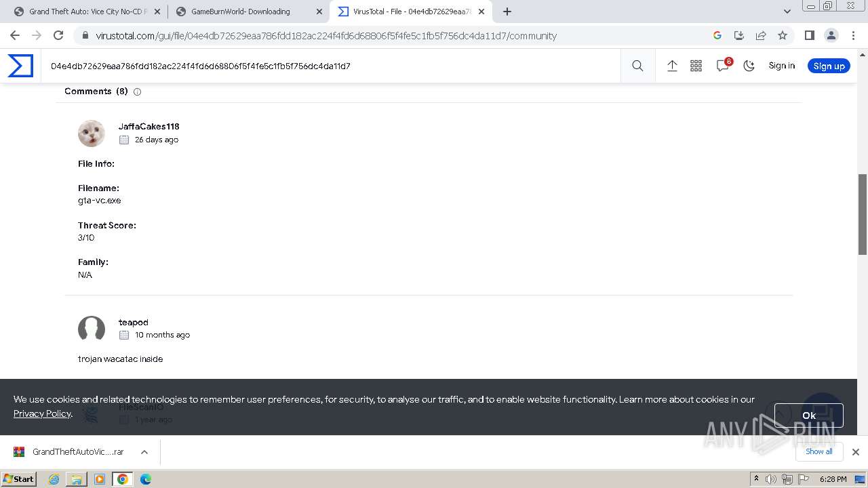This screenshot has height=488, width=868.
Task: View site information icon in address bar
Action: coord(85,36)
